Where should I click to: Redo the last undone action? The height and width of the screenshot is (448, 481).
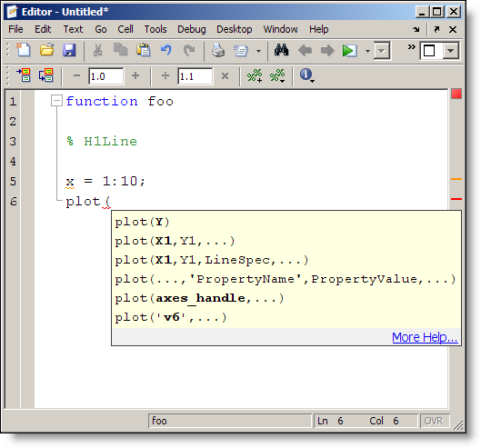[189, 50]
